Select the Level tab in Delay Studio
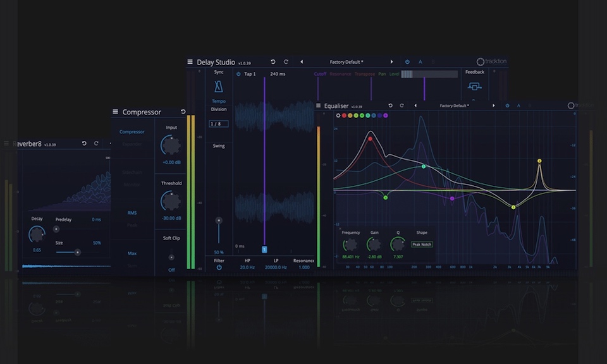 pyautogui.click(x=394, y=74)
